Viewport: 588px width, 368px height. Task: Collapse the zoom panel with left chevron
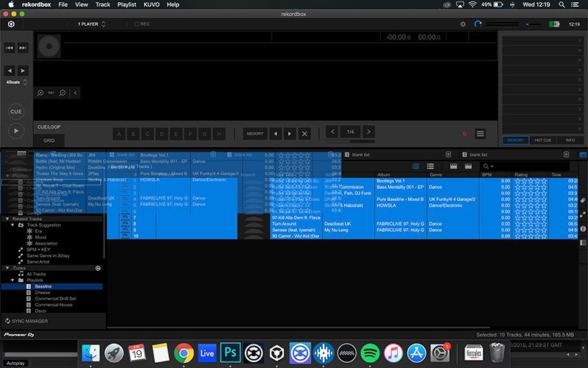click(x=75, y=93)
